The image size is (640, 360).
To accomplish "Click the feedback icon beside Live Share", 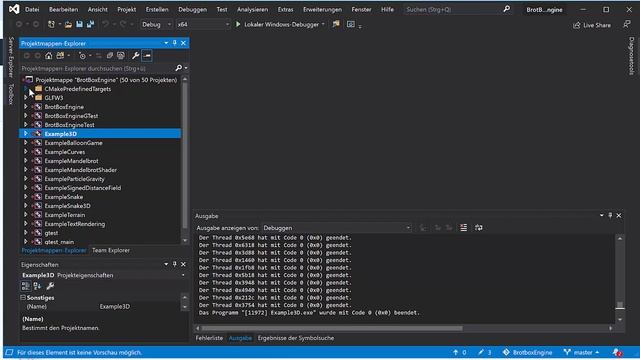I will tap(627, 25).
